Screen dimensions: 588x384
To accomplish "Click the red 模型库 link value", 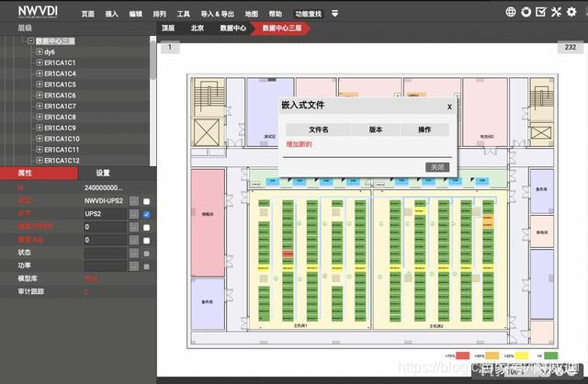I will [91, 278].
